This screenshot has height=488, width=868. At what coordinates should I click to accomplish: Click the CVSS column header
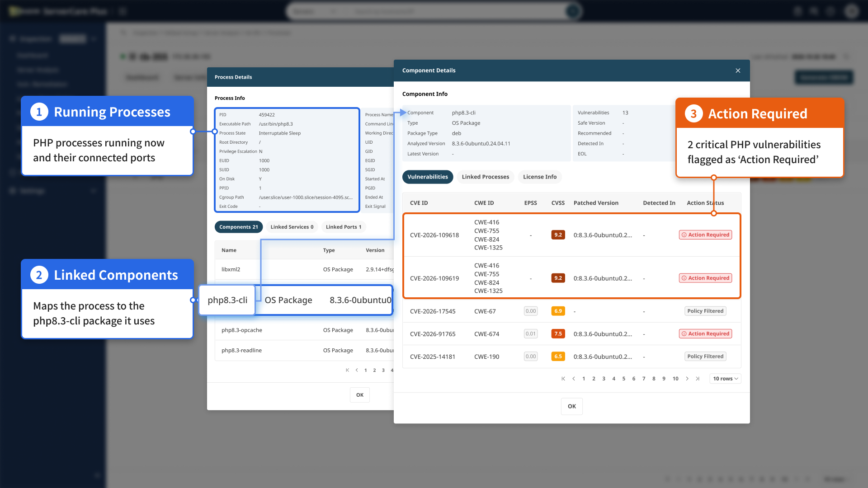[558, 203]
